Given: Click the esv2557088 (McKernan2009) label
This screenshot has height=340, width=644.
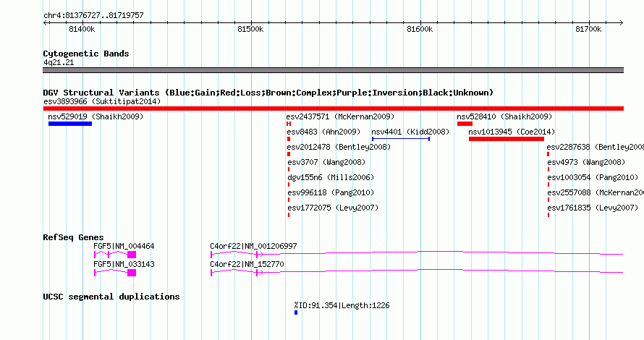Looking at the screenshot, I should coord(596,192).
